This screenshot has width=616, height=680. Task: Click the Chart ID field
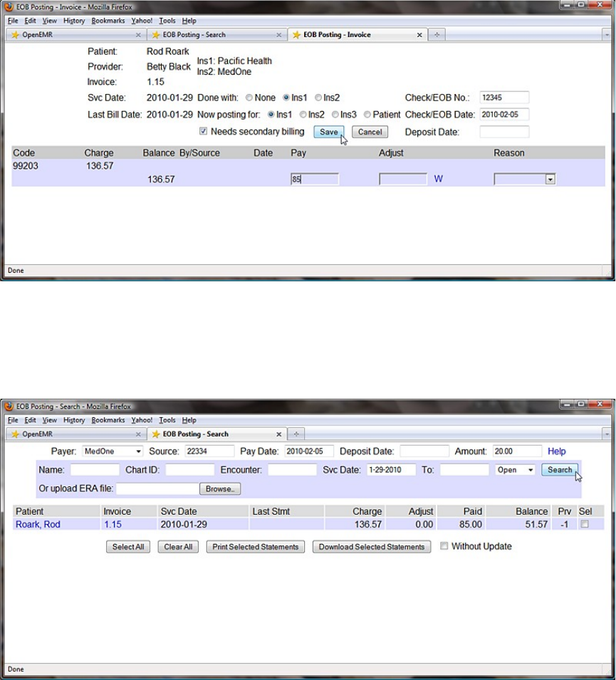tap(190, 470)
